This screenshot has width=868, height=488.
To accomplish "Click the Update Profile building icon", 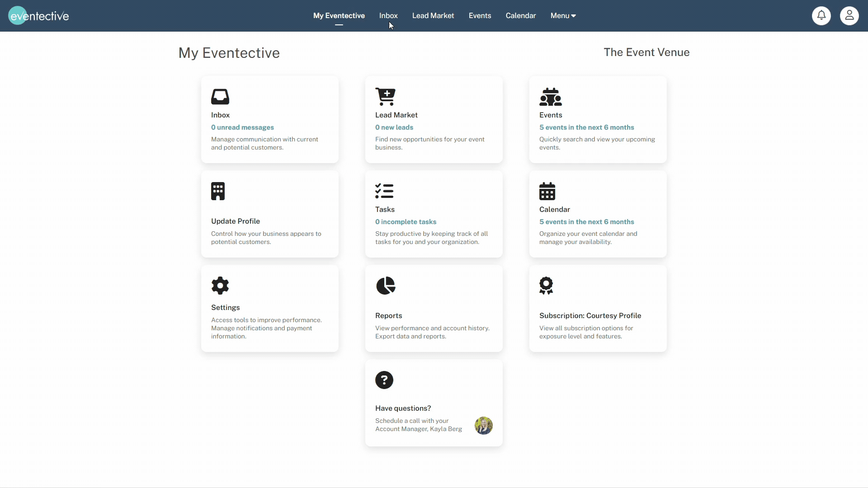I will (x=218, y=191).
